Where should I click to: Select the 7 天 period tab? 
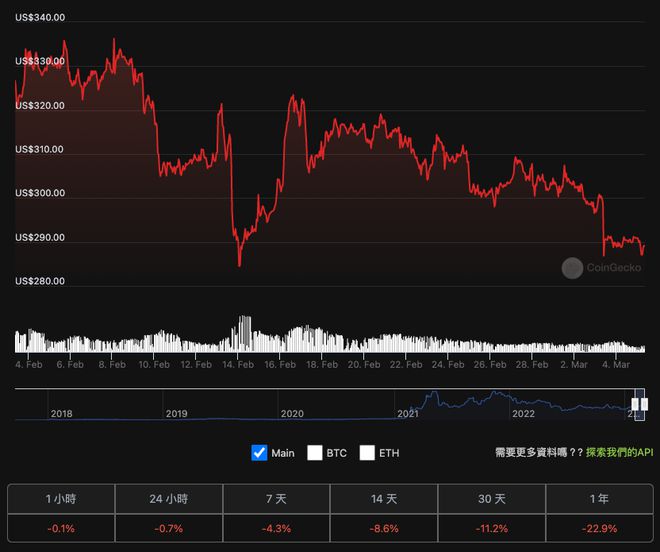tap(277, 499)
